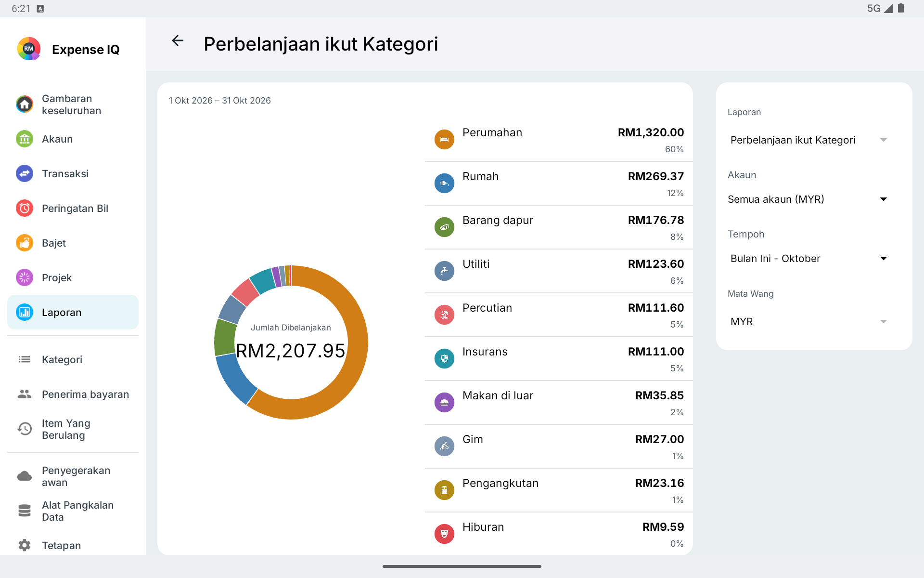Click the date range 1 Okt 2026 – 31 Okt 2026

coord(220,101)
